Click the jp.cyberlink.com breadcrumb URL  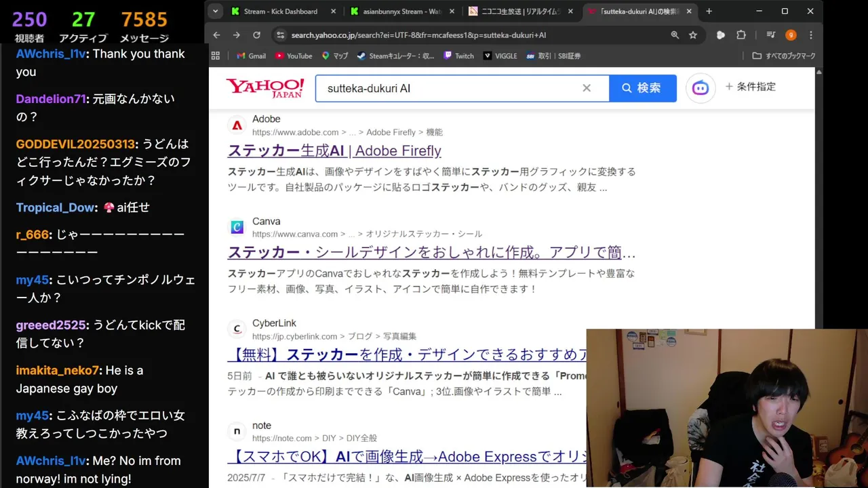coord(334,336)
